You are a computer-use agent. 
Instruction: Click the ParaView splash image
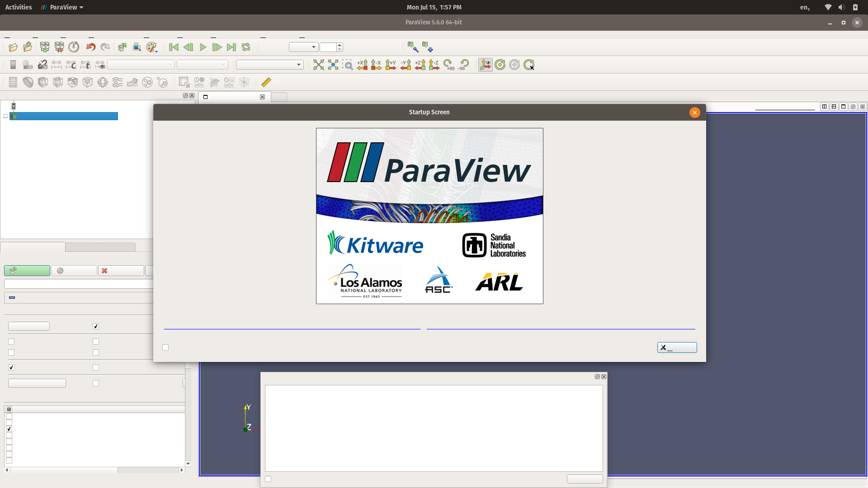429,216
